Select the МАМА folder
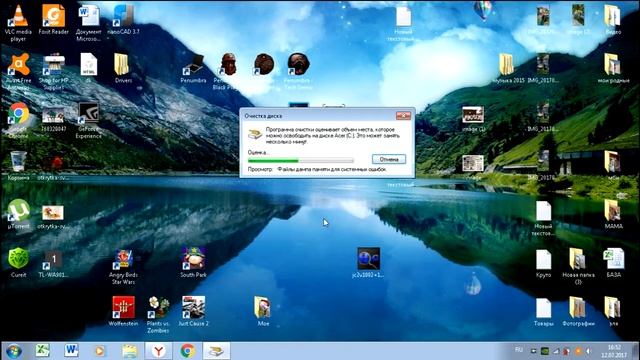 tap(613, 214)
